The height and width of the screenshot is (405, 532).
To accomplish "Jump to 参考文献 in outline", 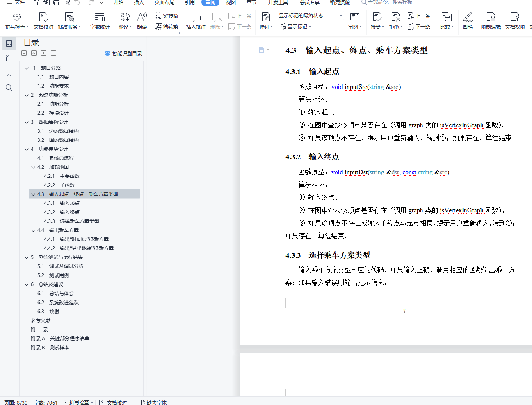I will (41, 321).
